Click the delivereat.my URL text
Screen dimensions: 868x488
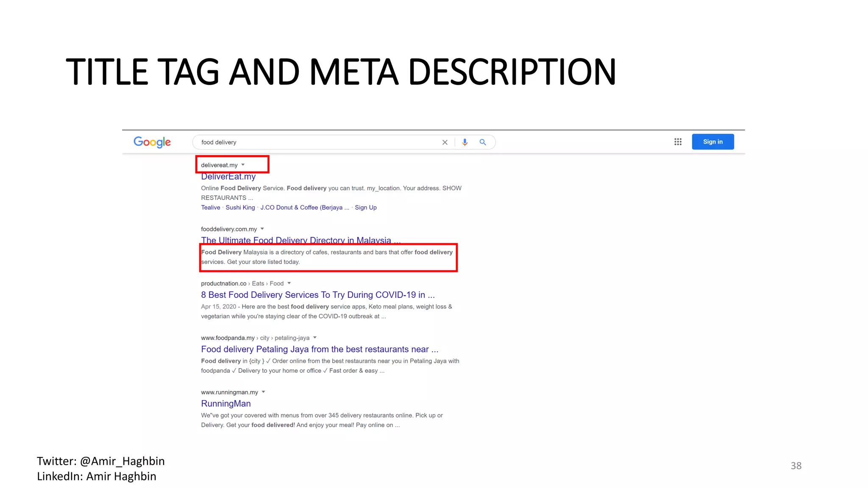(x=219, y=165)
